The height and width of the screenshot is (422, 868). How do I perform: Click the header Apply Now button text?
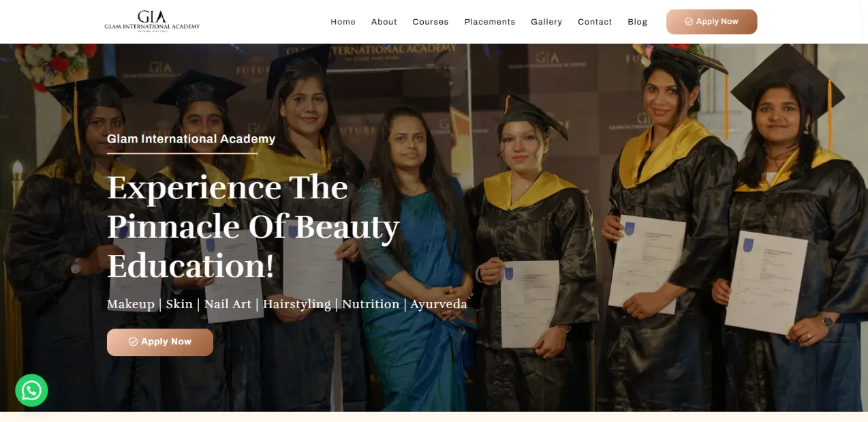(717, 22)
